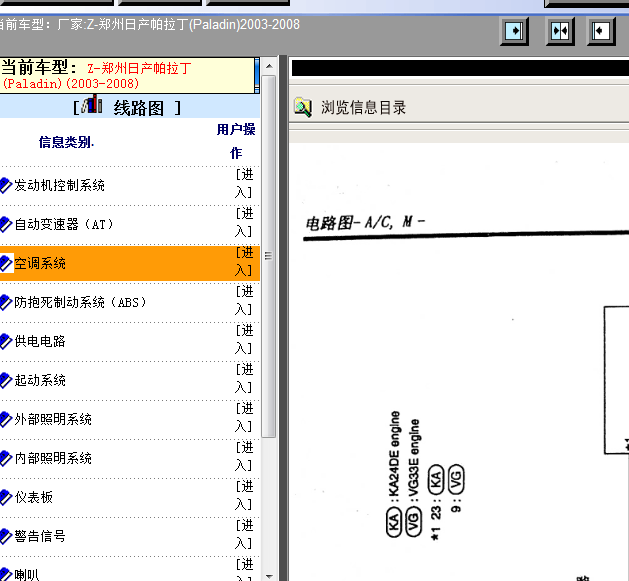Select the 起动系统 category text
629x581 pixels.
(40, 380)
